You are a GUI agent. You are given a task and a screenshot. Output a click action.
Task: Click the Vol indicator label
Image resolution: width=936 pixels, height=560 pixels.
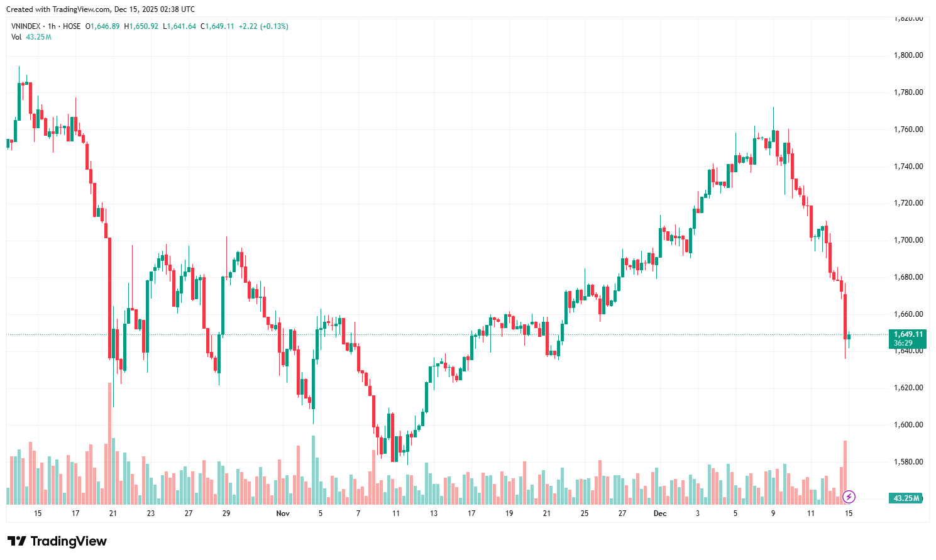[x=16, y=37]
